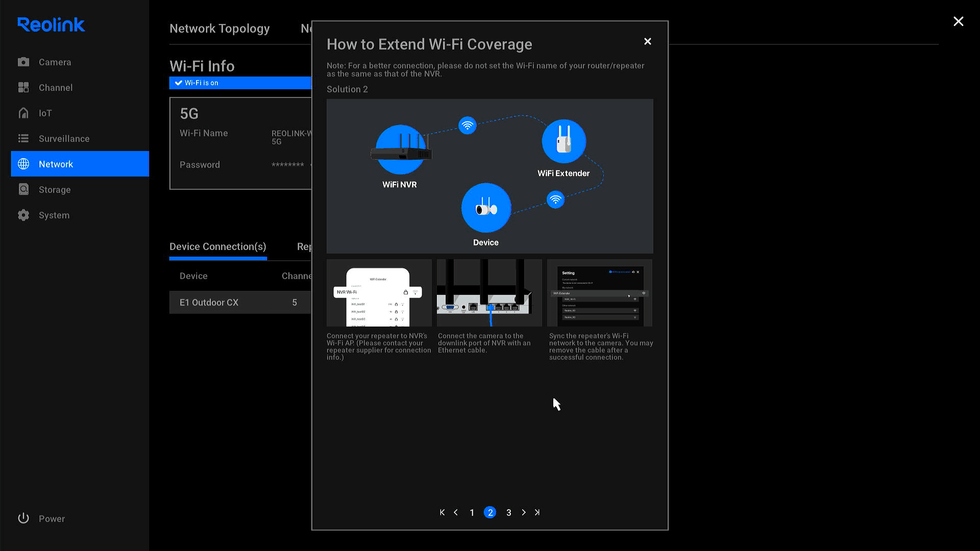
Task: Open System settings via the gear icon
Action: coord(23,215)
